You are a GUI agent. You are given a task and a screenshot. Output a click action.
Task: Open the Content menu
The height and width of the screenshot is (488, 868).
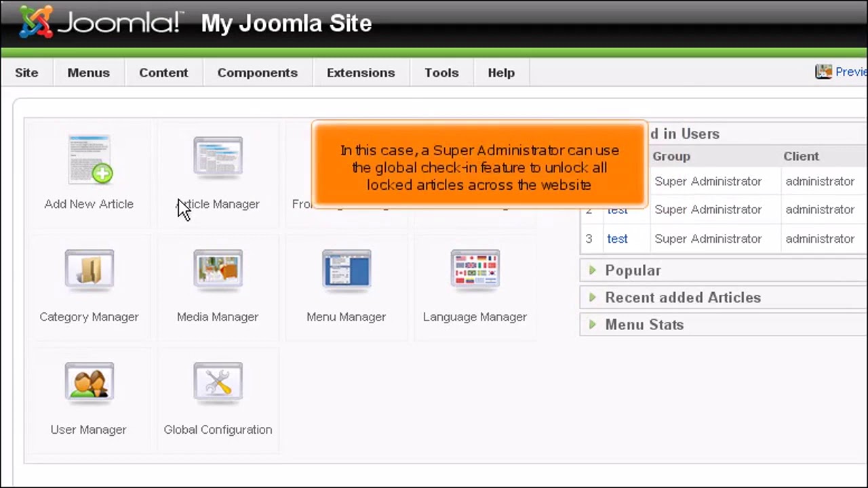(163, 73)
